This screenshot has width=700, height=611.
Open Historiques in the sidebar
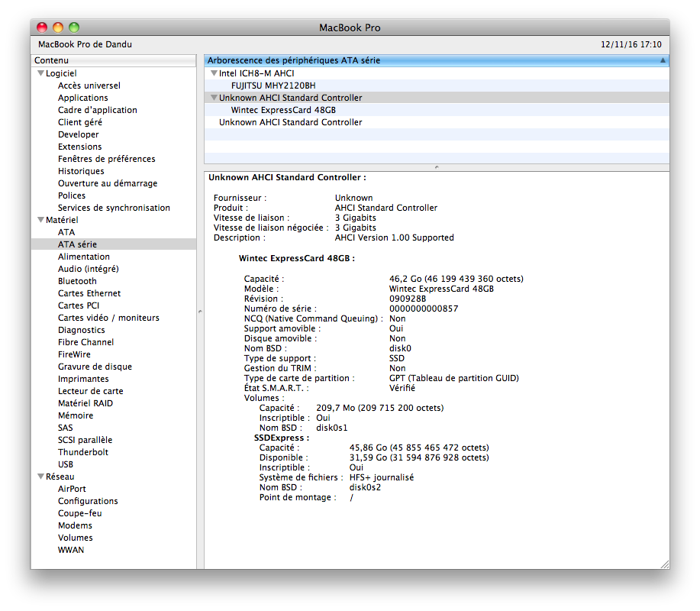pyautogui.click(x=81, y=171)
